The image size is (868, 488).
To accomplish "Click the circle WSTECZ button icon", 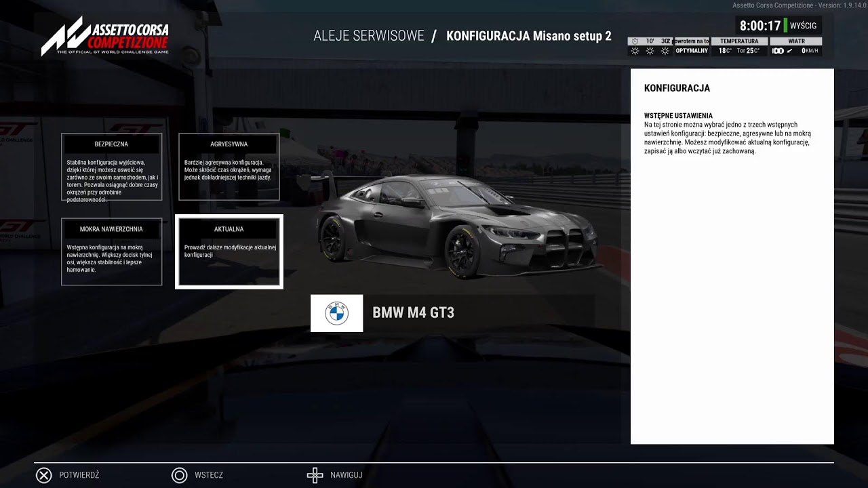I will 179,475.
